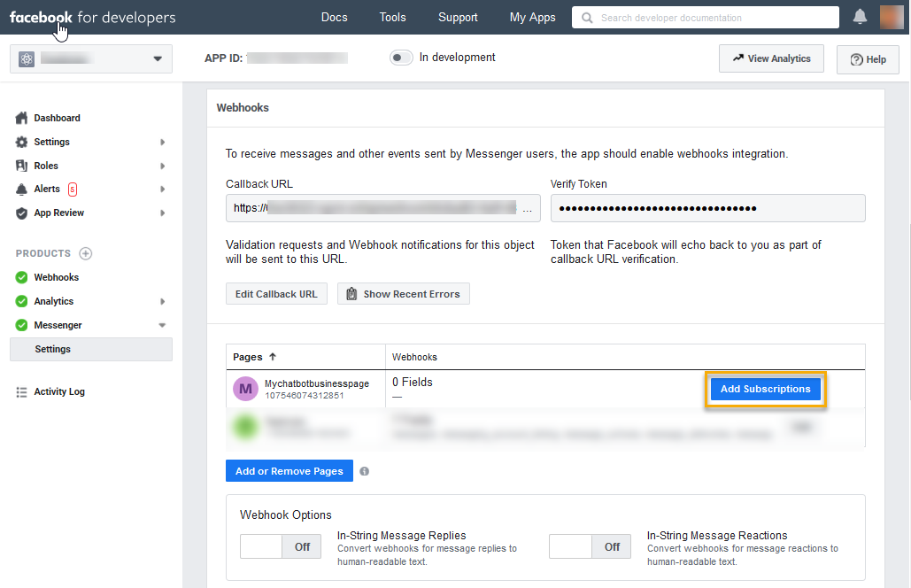
Task: Click the Activity Log list icon
Action: [x=21, y=392]
